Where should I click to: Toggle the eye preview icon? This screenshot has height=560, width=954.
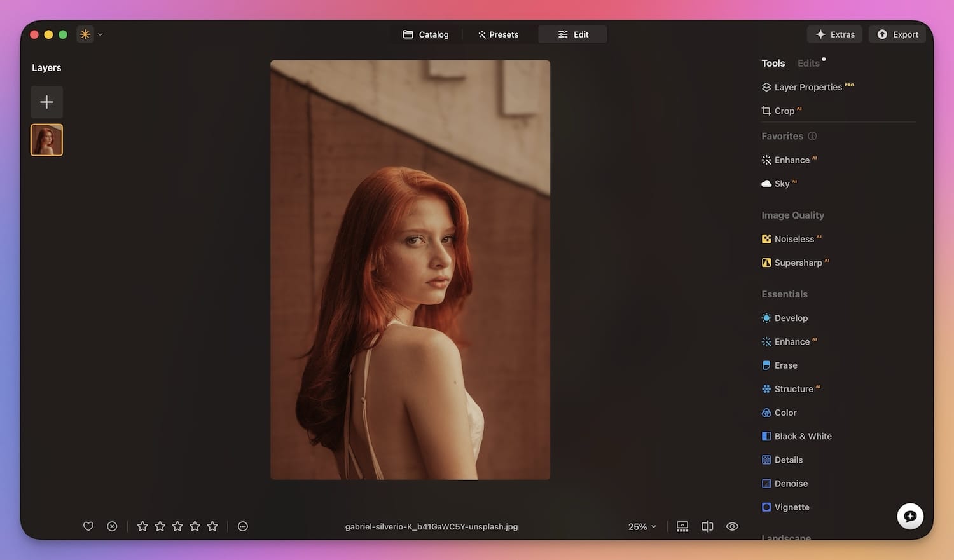click(733, 526)
